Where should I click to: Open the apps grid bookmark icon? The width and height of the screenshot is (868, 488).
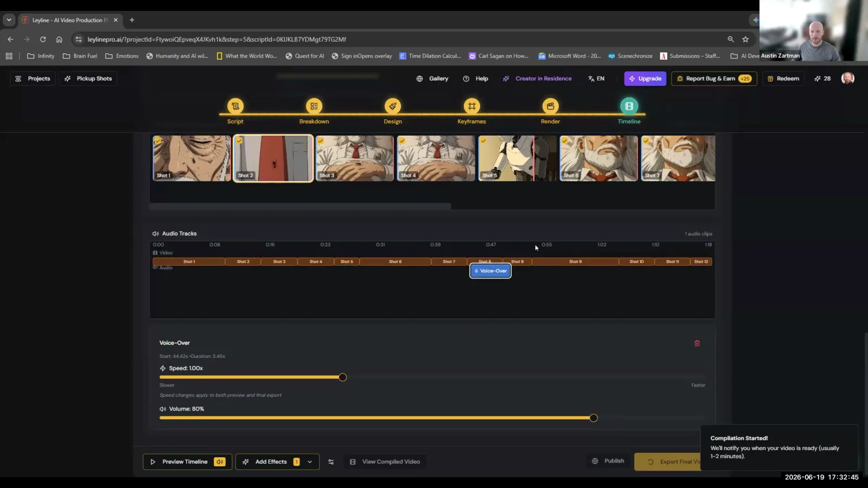pos(9,56)
